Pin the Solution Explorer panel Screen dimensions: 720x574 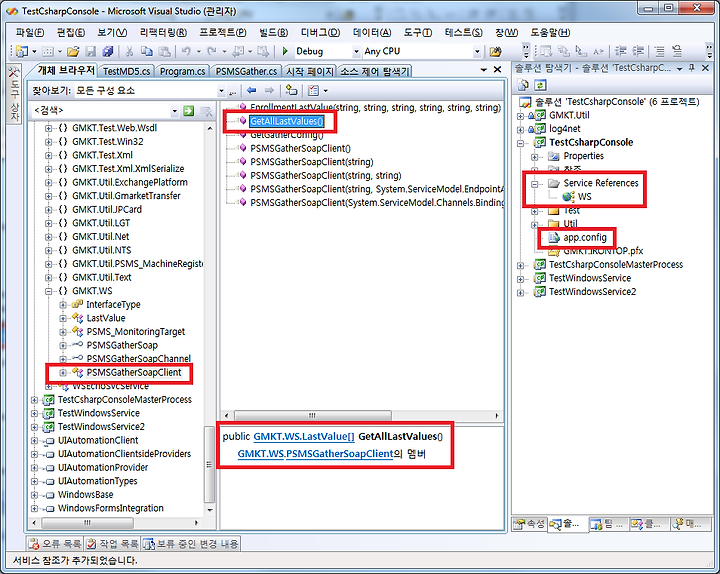(692, 68)
